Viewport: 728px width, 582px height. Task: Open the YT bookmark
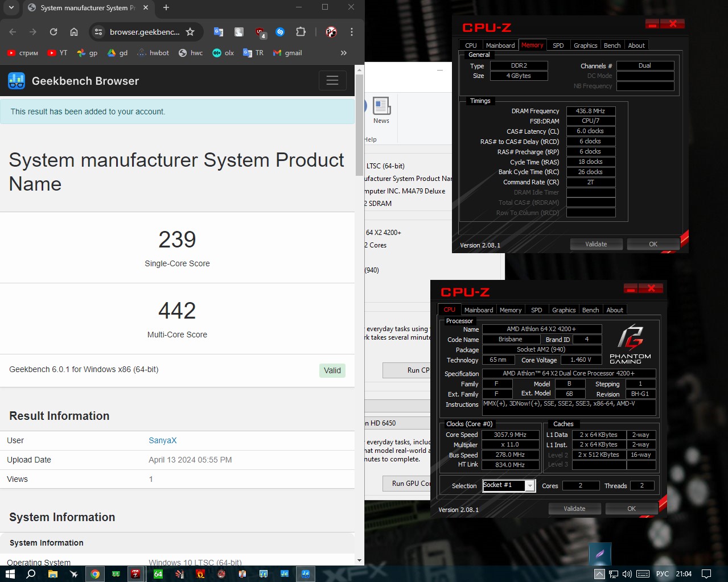click(57, 53)
